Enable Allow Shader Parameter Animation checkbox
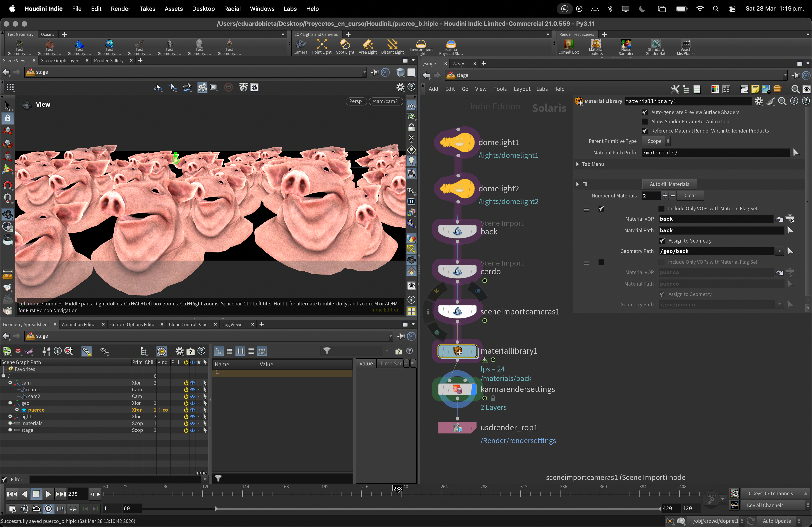The width and height of the screenshot is (812, 527). 644,122
